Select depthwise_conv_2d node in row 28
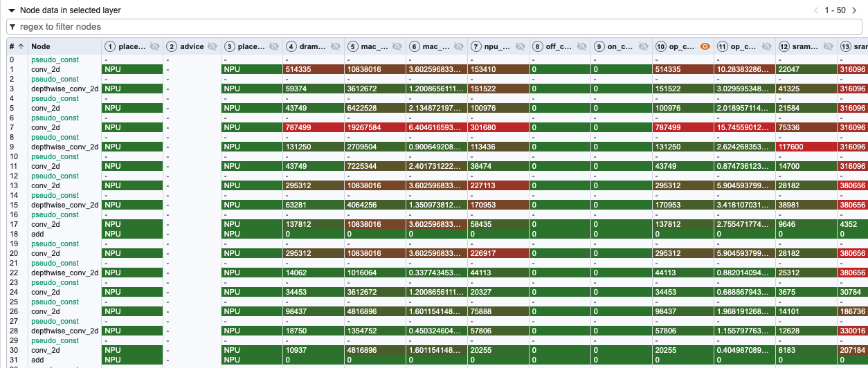 click(65, 331)
